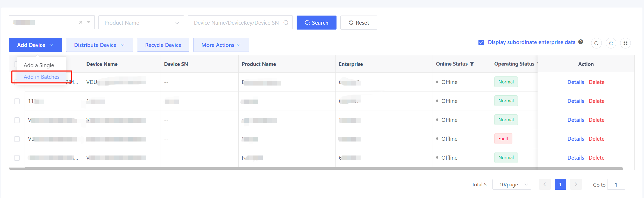644x198 pixels.
Task: Open the Product Name dropdown
Action: (141, 23)
